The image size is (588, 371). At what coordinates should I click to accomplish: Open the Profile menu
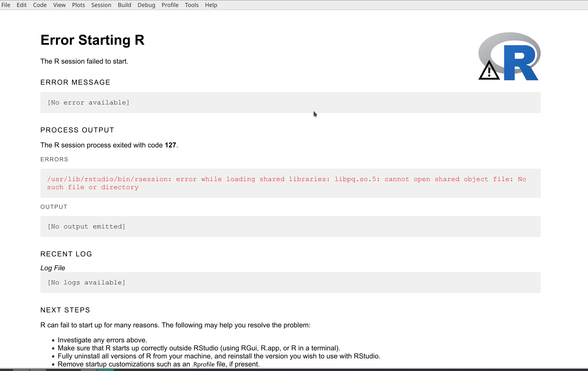click(170, 5)
